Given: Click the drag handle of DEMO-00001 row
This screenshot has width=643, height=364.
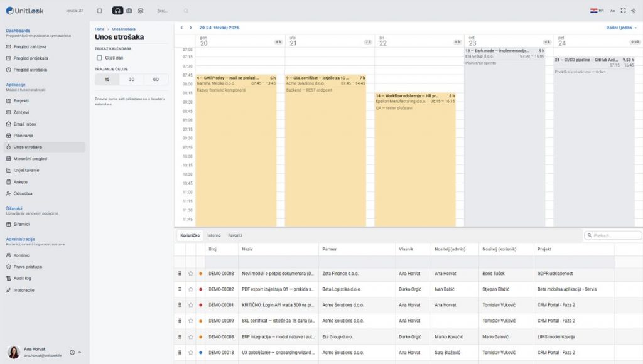Looking at the screenshot, I should (180, 305).
